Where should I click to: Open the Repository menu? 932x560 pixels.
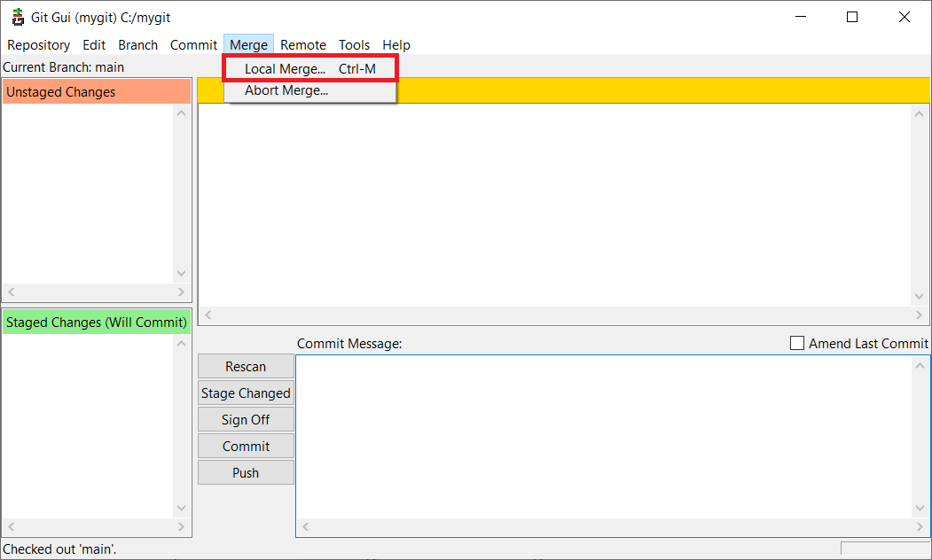(x=39, y=45)
